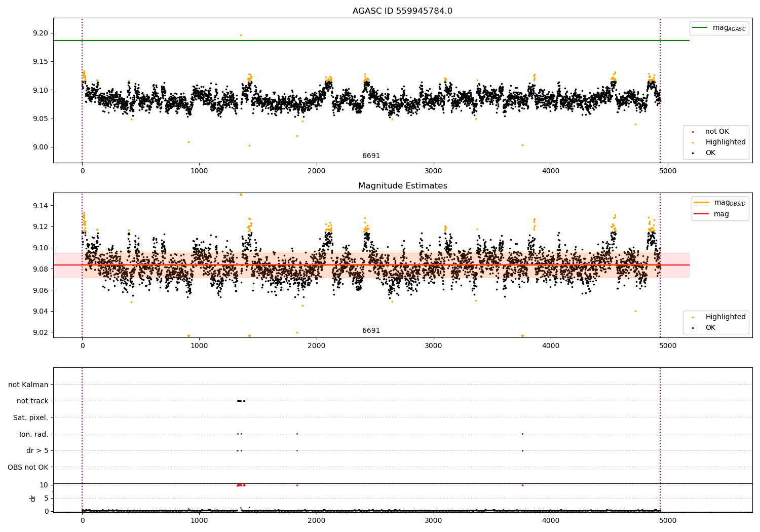Click the 2000 x-tick of the Magnitude Estimates plot
This screenshot has height=532, width=760.
[x=317, y=346]
